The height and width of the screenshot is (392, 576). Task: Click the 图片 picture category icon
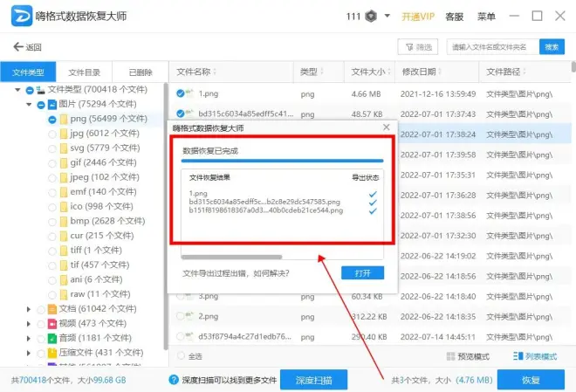click(x=52, y=105)
